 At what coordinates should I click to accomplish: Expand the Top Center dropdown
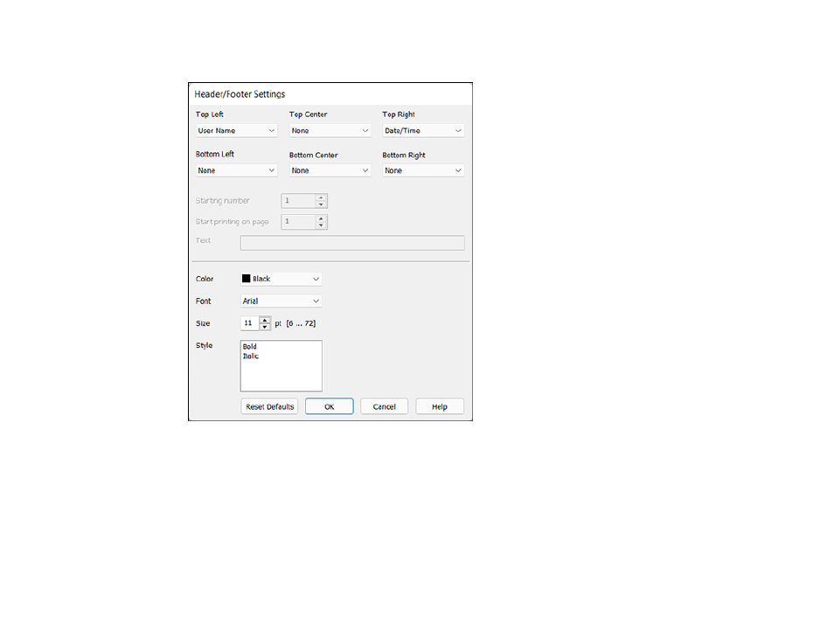pyautogui.click(x=330, y=131)
